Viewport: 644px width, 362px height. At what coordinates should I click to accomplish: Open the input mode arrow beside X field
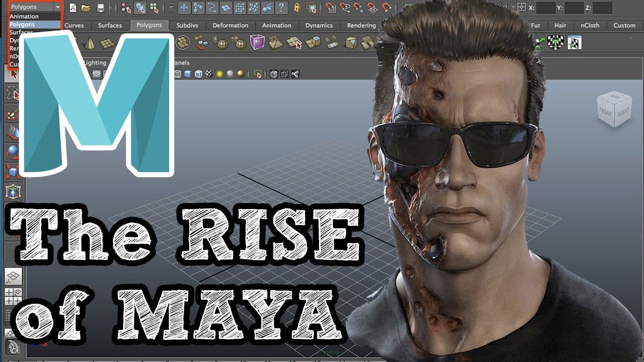513,8
